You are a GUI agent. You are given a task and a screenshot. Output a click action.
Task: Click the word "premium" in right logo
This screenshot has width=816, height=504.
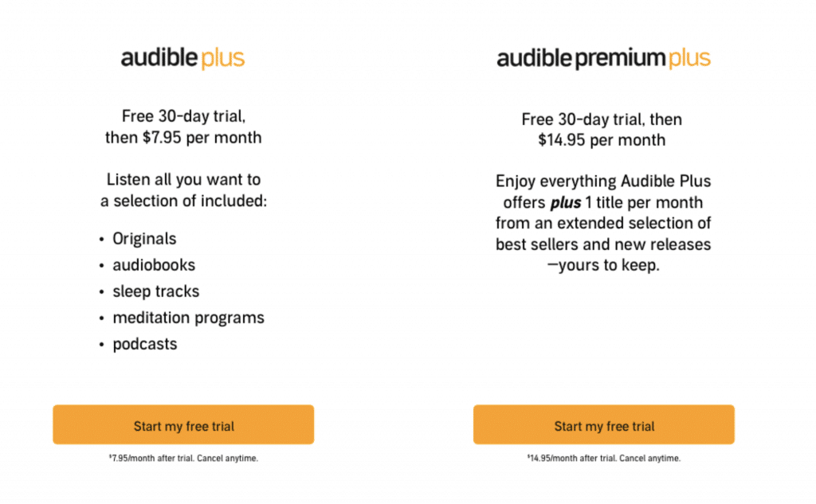(x=620, y=58)
